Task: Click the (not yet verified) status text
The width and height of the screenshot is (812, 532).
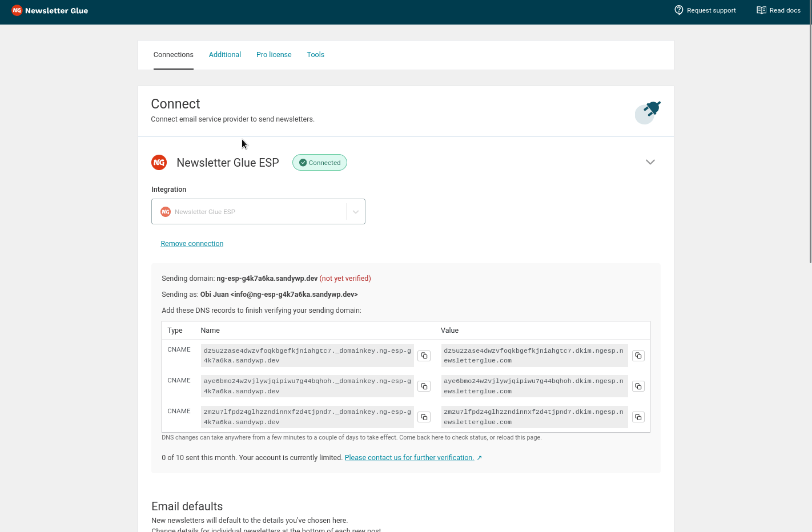Action: [345, 279]
